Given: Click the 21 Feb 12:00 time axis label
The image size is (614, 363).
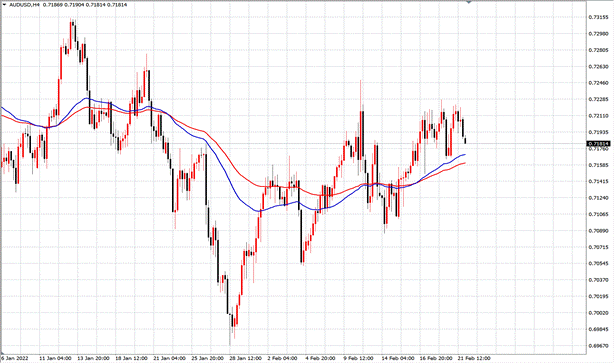Looking at the screenshot, I should [474, 358].
